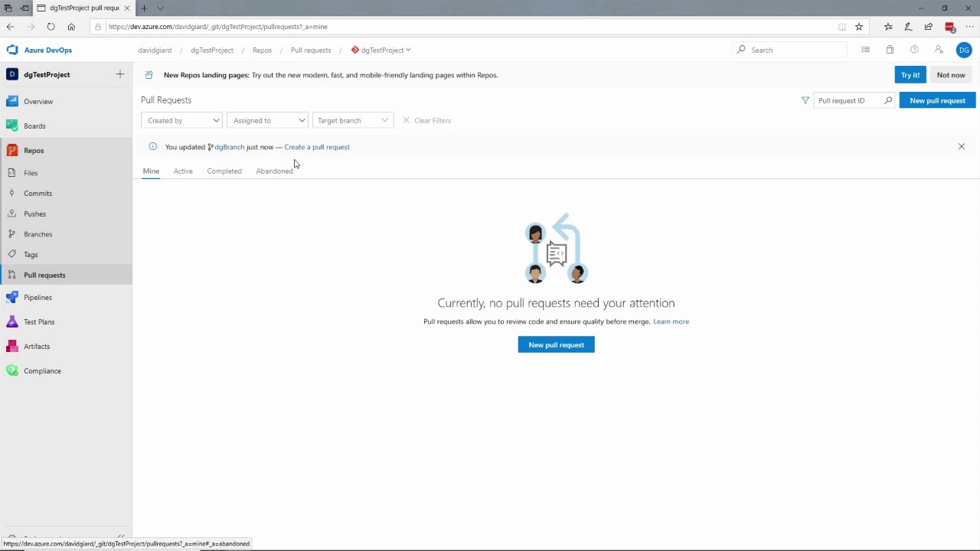The height and width of the screenshot is (551, 980).
Task: Focus the Search box in header
Action: [x=790, y=50]
